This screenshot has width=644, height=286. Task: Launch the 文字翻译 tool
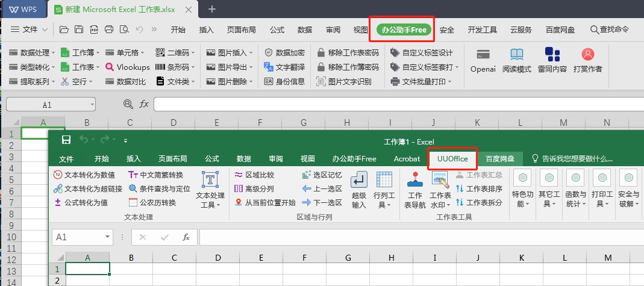(284, 67)
